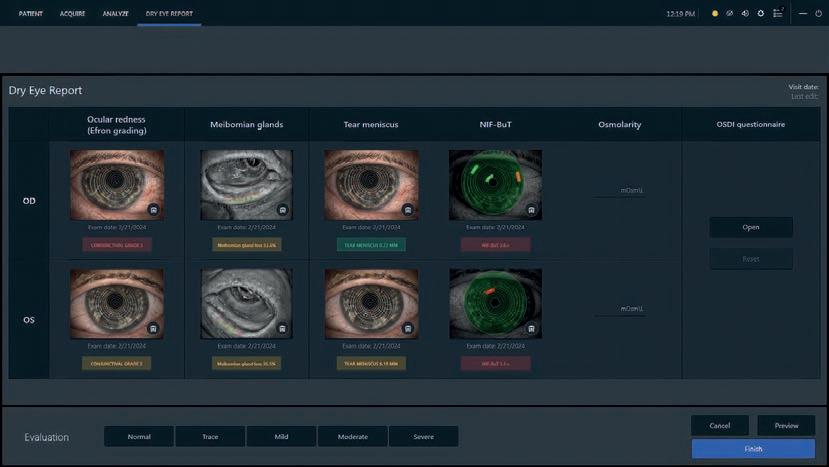Open the OD NIF-BuT green map thumbnail

pyautogui.click(x=495, y=185)
